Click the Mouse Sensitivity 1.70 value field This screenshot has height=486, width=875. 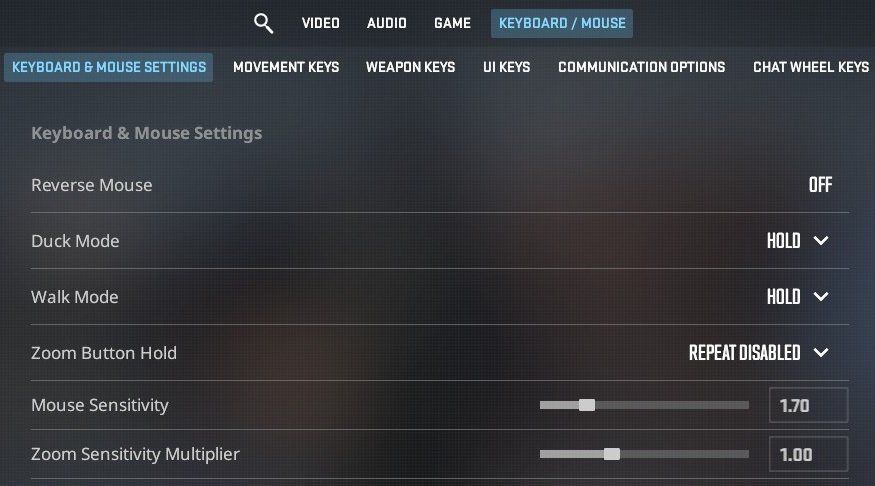(809, 405)
